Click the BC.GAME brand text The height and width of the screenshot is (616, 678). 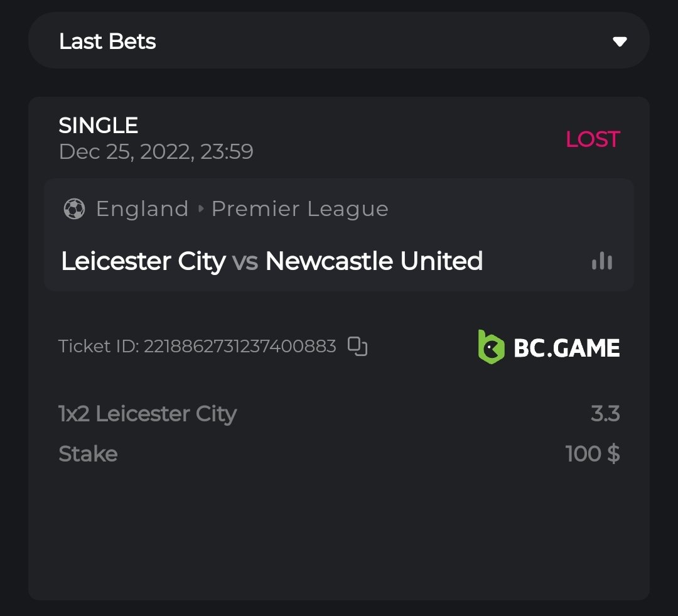566,348
